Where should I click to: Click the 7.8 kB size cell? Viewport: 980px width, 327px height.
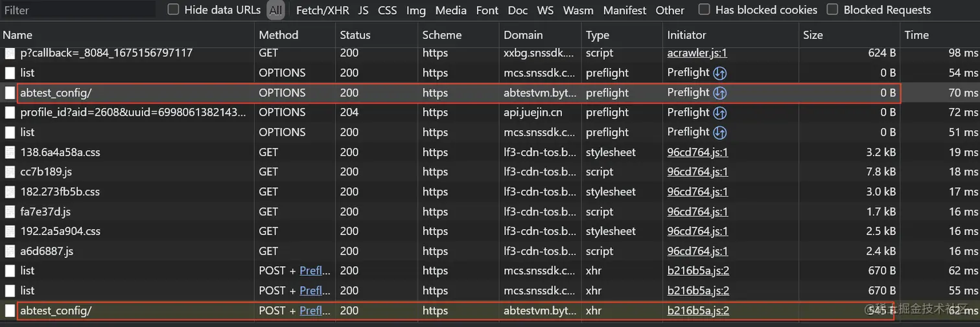[x=881, y=172]
